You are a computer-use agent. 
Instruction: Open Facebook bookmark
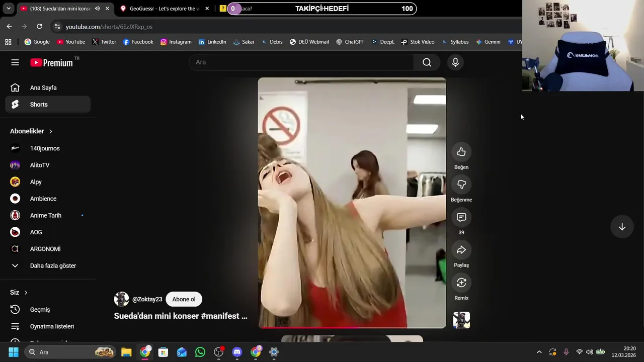138,42
